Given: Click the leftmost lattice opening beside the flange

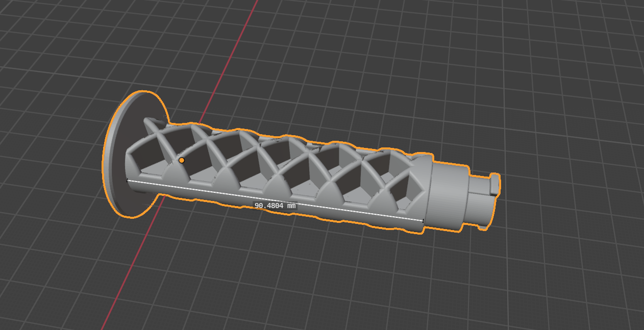Looking at the screenshot, I should point(147,153).
